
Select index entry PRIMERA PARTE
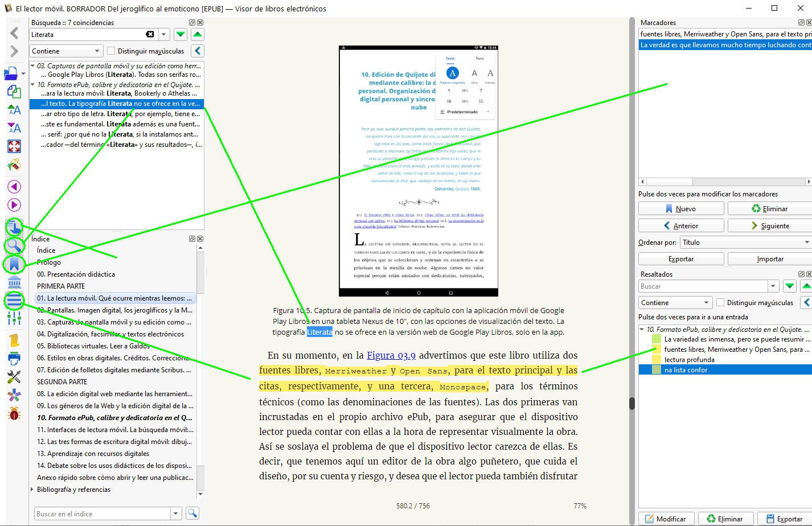point(61,286)
